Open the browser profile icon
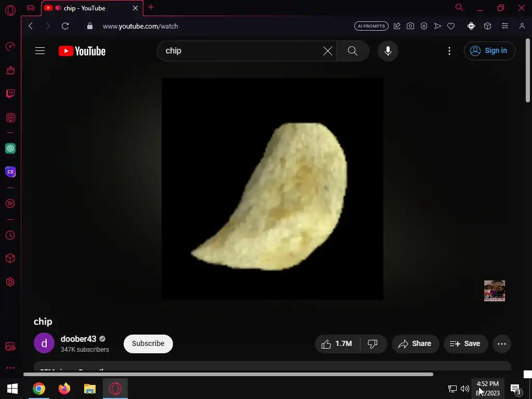The height and width of the screenshot is (399, 532). 522,26
